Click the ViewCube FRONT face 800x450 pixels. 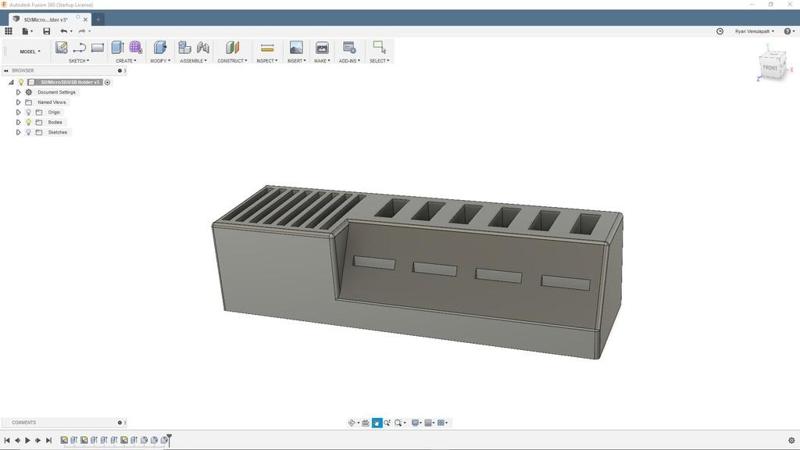pyautogui.click(x=770, y=68)
